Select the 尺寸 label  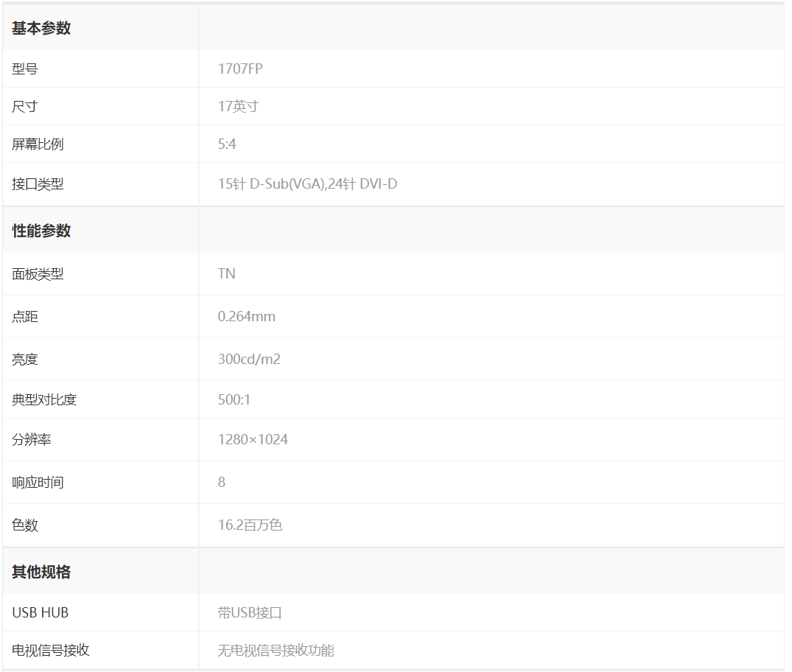[25, 107]
